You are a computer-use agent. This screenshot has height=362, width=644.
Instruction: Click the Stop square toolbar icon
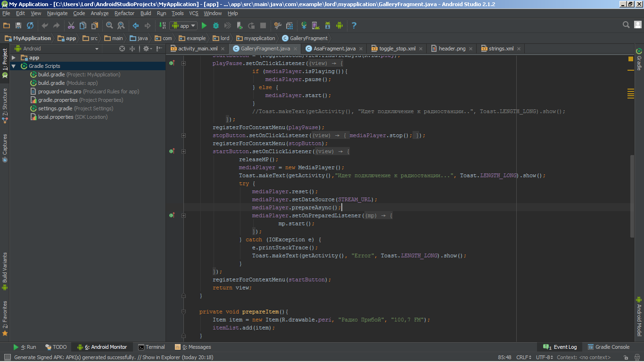point(263,25)
